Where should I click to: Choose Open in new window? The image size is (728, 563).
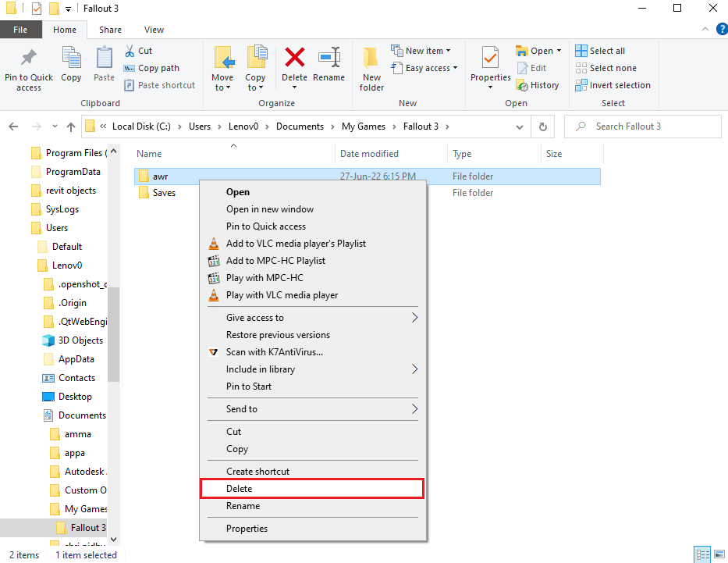point(312,209)
